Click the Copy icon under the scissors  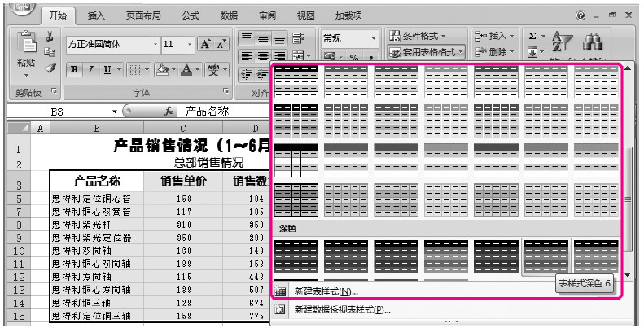tap(50, 53)
